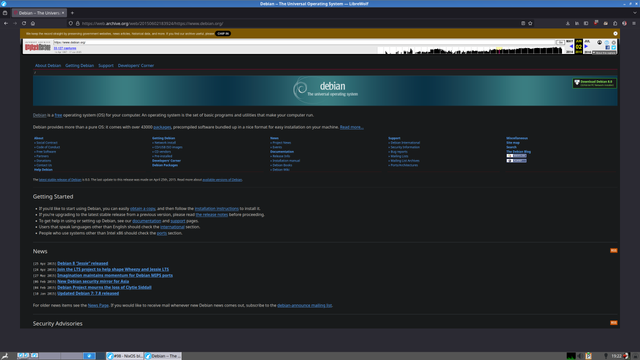Close the Debian browser tab
640x360 pixels.
tap(63, 13)
